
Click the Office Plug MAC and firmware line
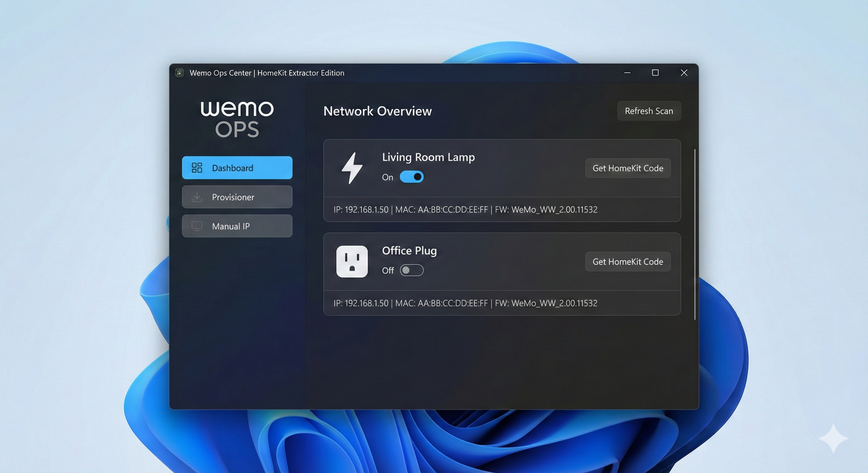[465, 303]
